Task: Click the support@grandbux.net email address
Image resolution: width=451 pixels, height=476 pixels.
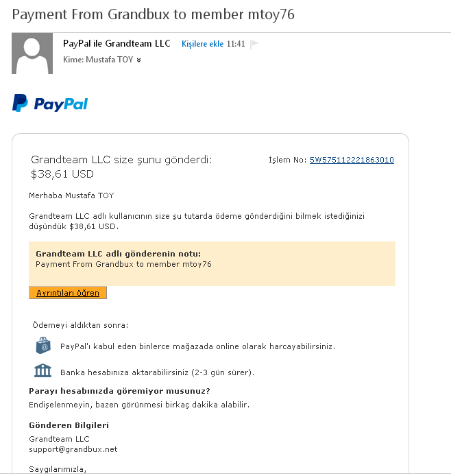Action: pos(73,449)
